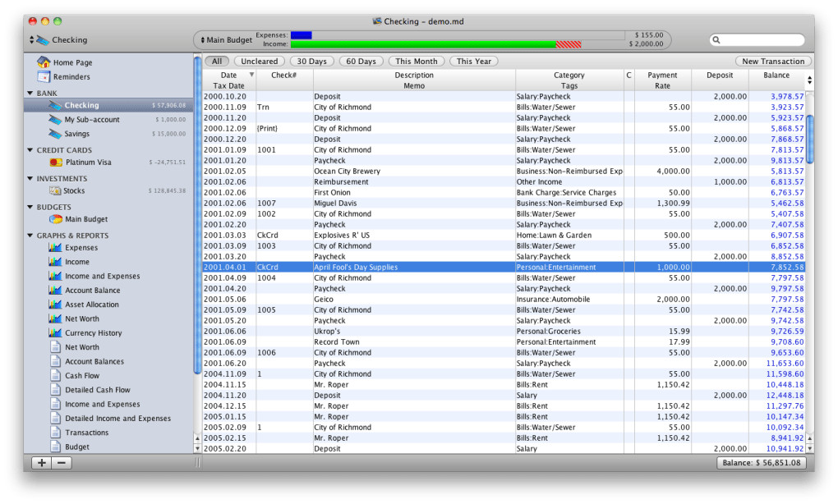Enable the This Month filter

click(x=417, y=62)
